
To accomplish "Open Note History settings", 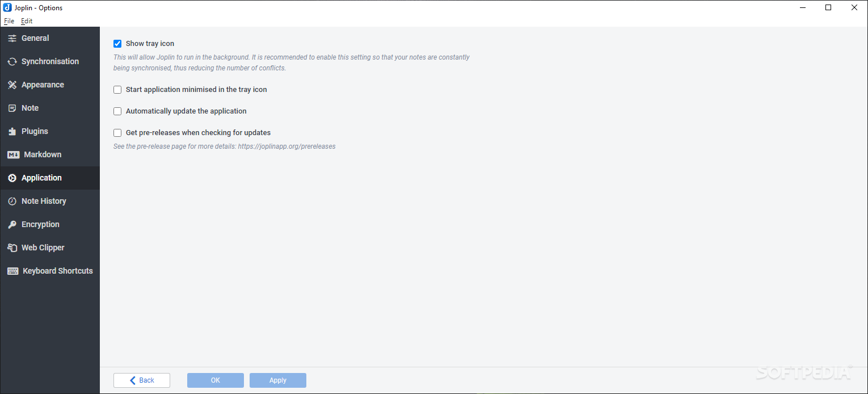I will point(50,201).
